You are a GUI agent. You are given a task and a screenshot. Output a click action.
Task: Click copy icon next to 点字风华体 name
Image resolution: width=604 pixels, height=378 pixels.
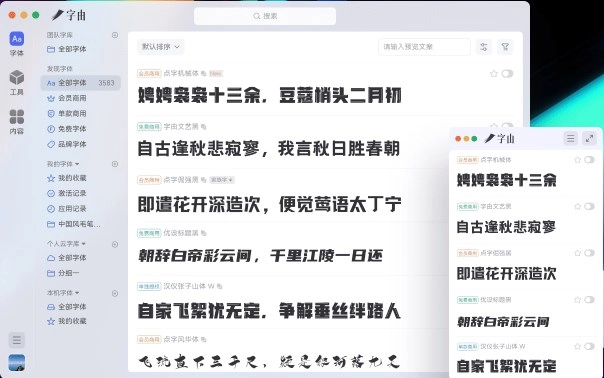(x=204, y=339)
